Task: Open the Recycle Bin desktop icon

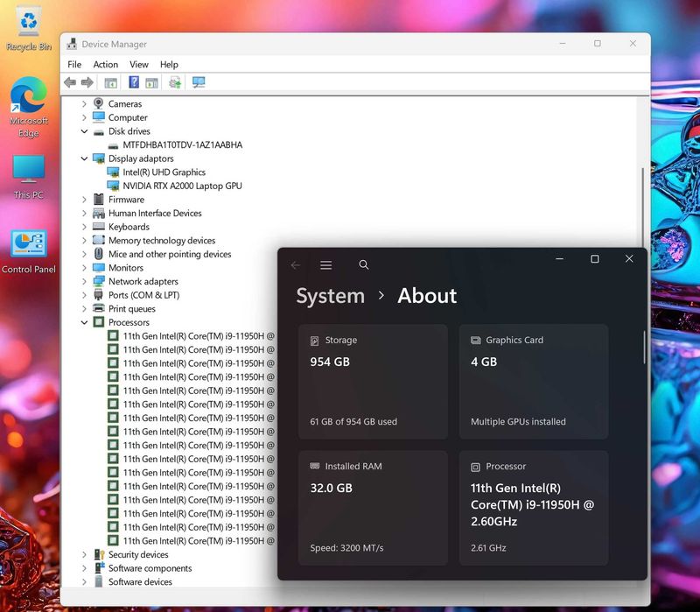Action: (29, 29)
